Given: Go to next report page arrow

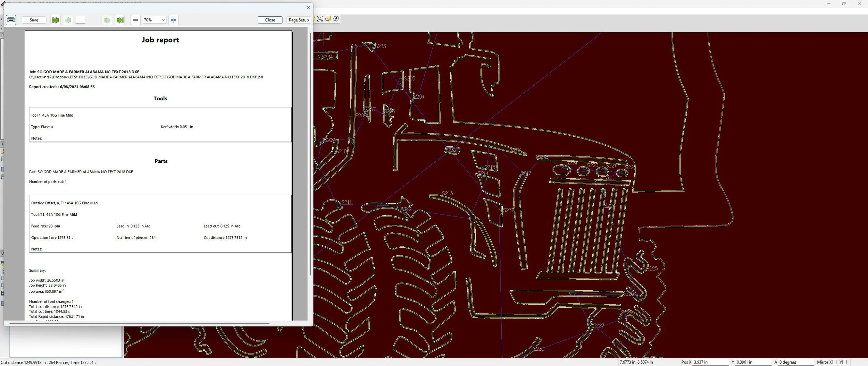Looking at the screenshot, I should [x=107, y=20].
